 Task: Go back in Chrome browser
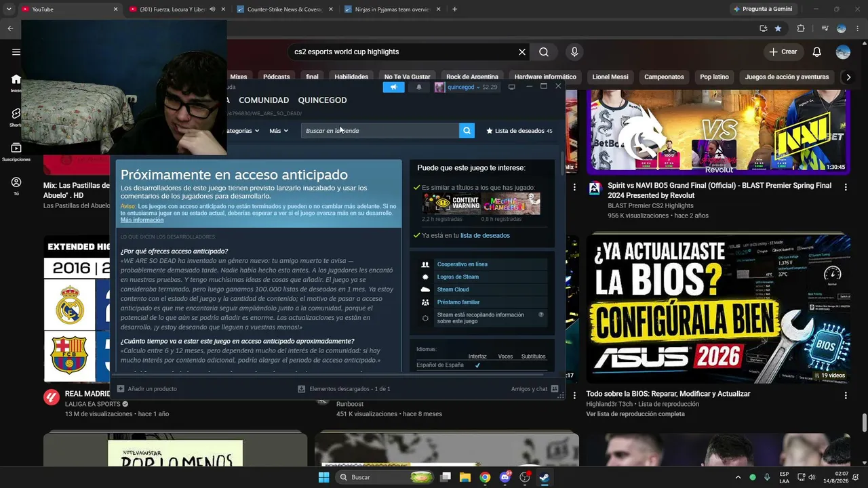(x=10, y=28)
